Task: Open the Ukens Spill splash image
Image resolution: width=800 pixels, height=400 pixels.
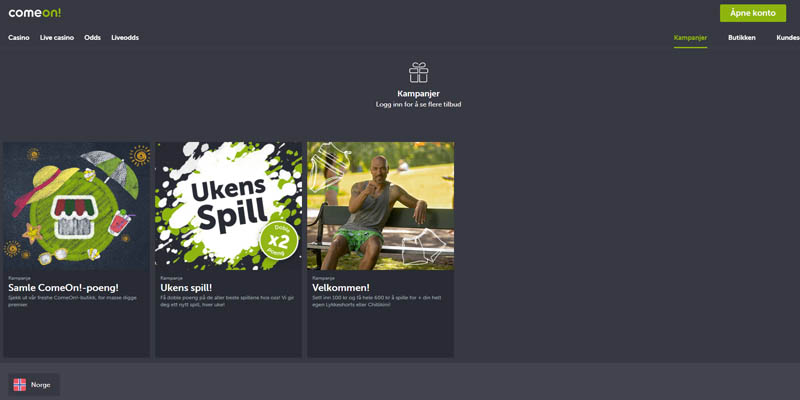Action: pyautogui.click(x=228, y=206)
